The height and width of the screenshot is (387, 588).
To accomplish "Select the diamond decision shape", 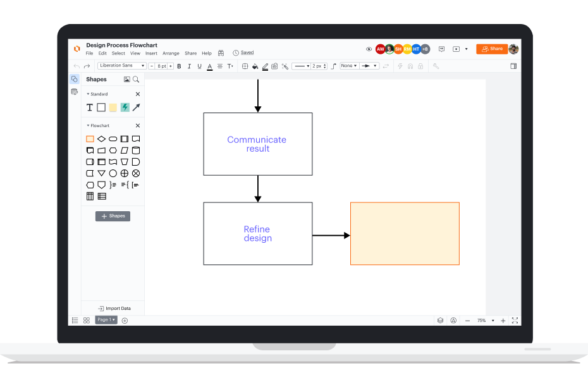I will click(101, 138).
